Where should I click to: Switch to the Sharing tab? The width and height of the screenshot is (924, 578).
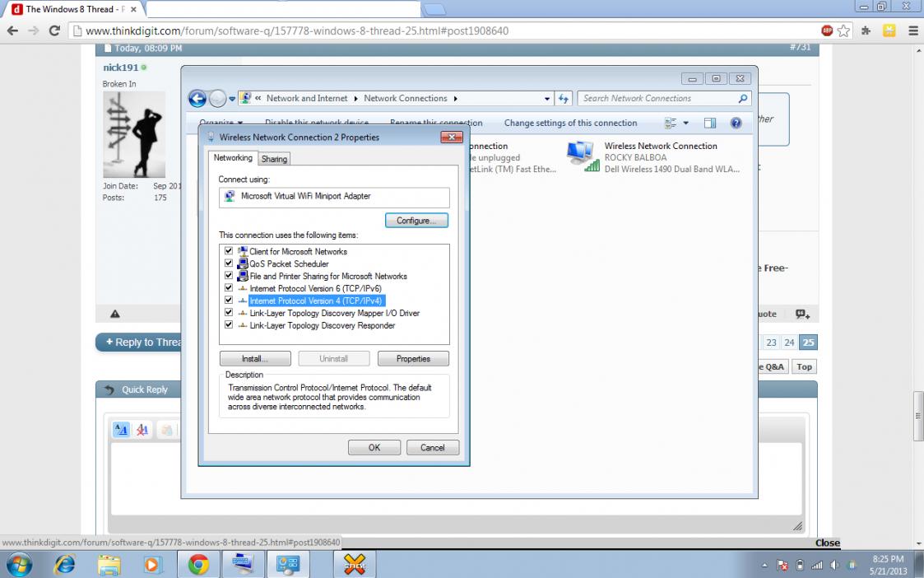click(x=275, y=159)
